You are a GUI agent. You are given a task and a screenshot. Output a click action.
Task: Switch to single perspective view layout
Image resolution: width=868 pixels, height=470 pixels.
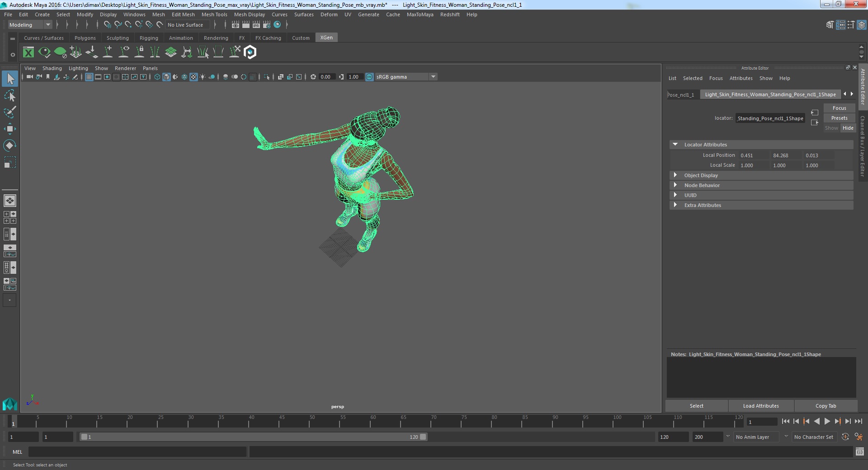pos(10,200)
